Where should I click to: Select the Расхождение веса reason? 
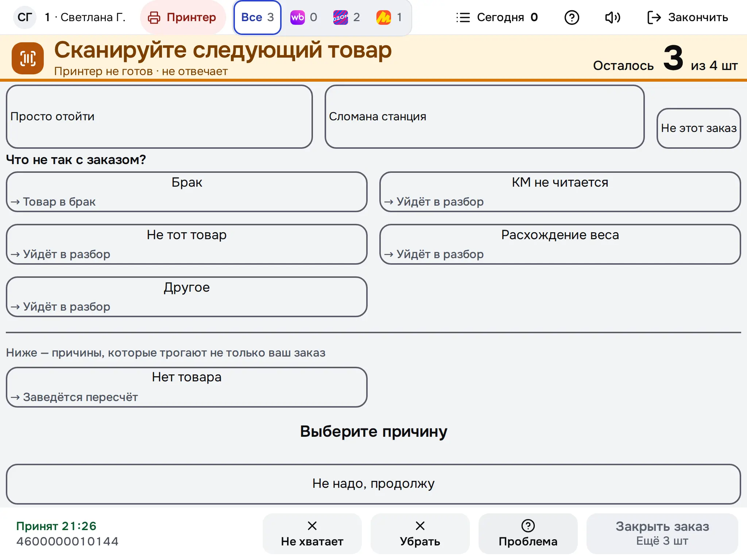pyautogui.click(x=560, y=244)
